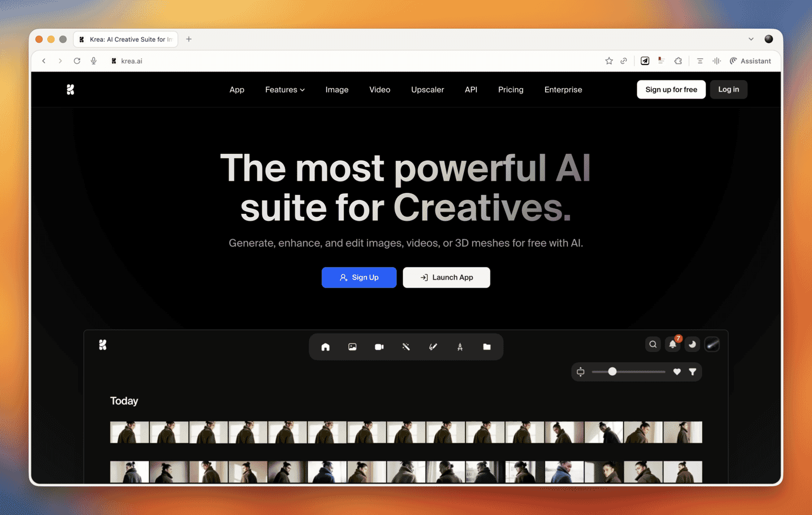The width and height of the screenshot is (812, 515).
Task: Open the search icon in the app preview
Action: (x=653, y=344)
